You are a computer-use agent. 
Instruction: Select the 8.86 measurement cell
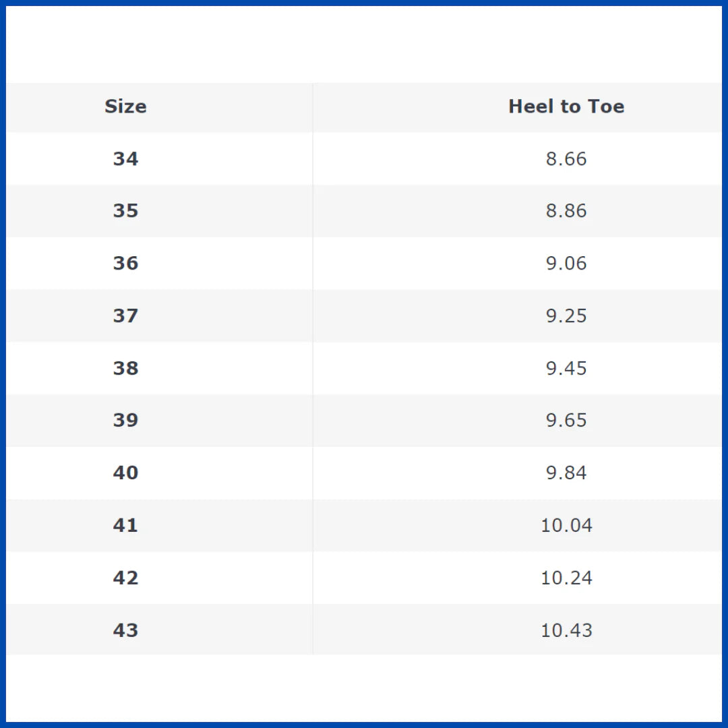[x=566, y=211]
